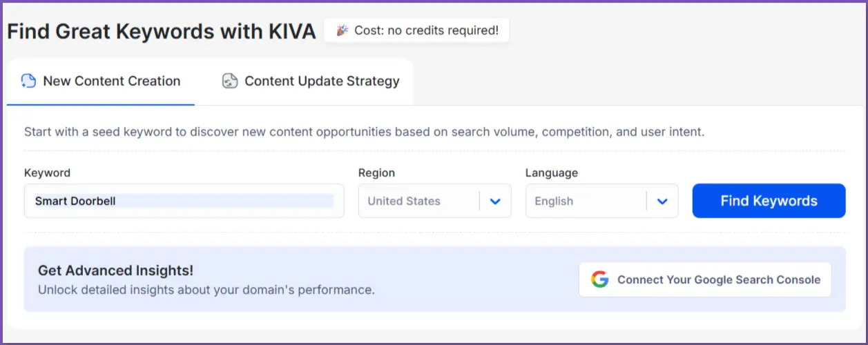Click the "Find Great Keywords with KIVA" heading

pos(162,31)
